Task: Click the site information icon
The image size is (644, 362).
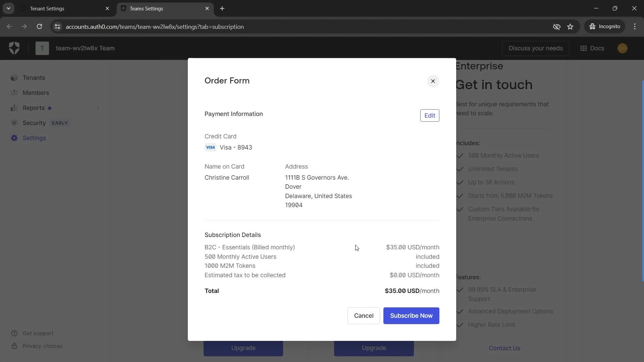Action: 57,26
